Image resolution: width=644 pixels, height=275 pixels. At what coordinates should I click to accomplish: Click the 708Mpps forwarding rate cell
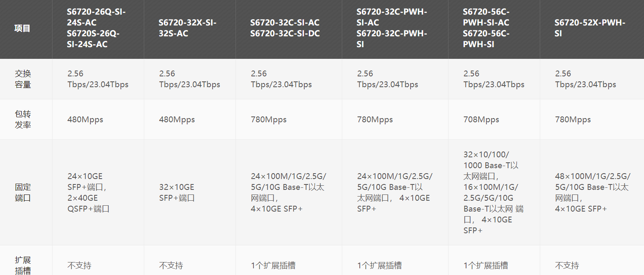point(481,120)
